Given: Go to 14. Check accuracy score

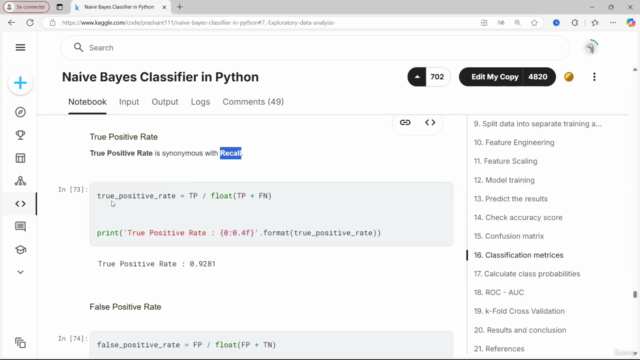Looking at the screenshot, I should click(518, 218).
